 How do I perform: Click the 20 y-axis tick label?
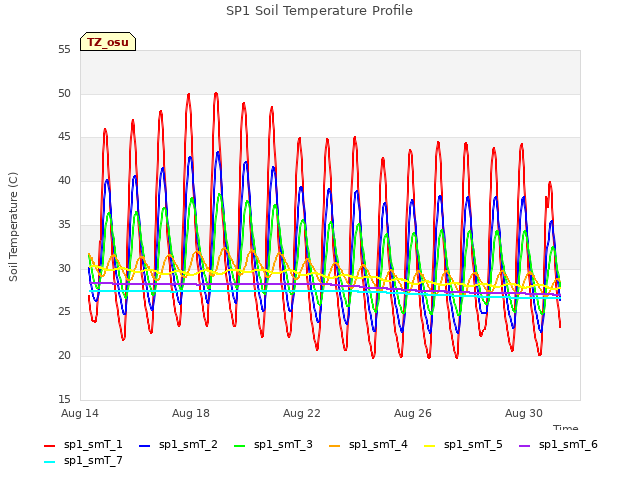64,356
